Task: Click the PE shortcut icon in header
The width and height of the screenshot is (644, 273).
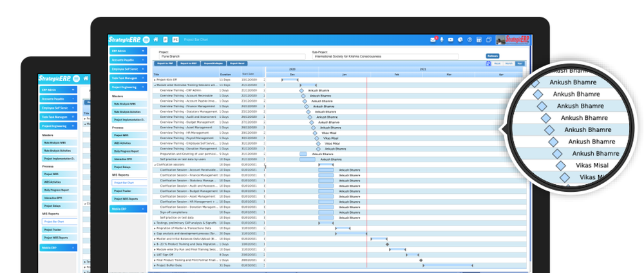Action: [x=175, y=40]
